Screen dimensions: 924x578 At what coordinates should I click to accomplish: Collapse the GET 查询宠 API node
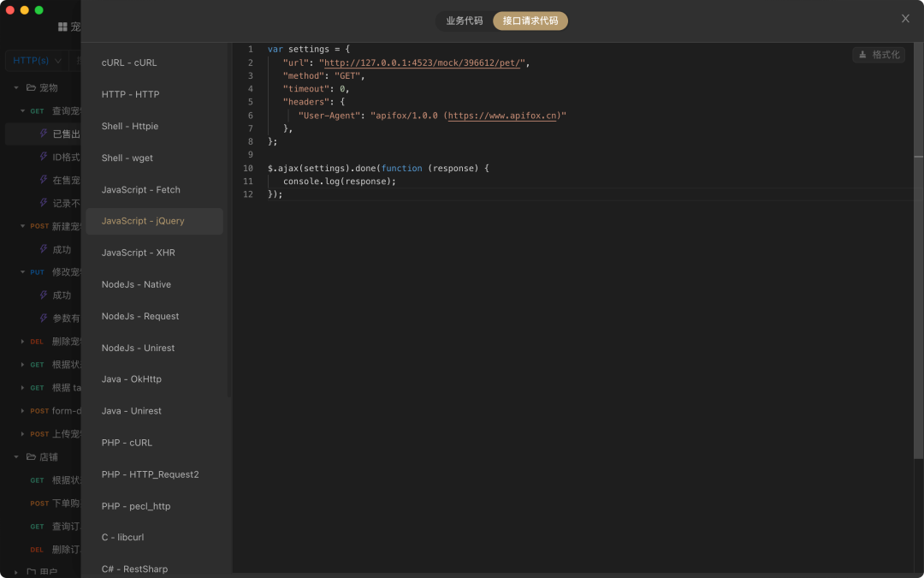click(x=23, y=110)
